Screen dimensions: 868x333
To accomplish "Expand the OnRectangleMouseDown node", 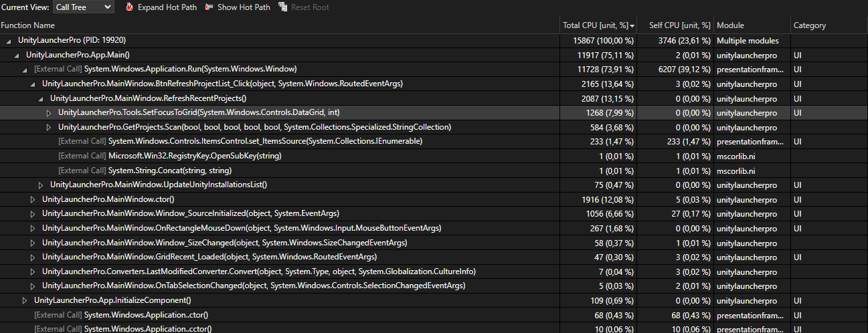I will (x=33, y=228).
